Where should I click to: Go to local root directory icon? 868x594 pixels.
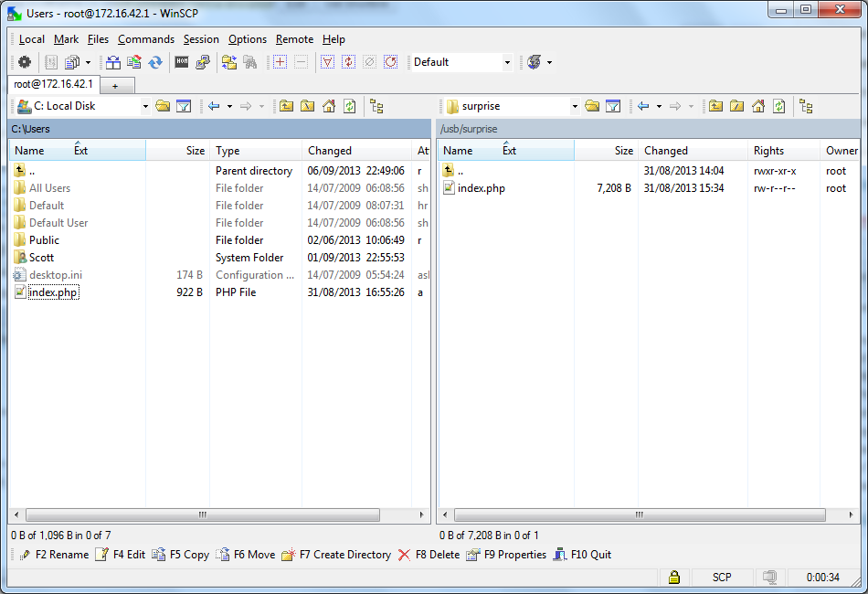(307, 106)
